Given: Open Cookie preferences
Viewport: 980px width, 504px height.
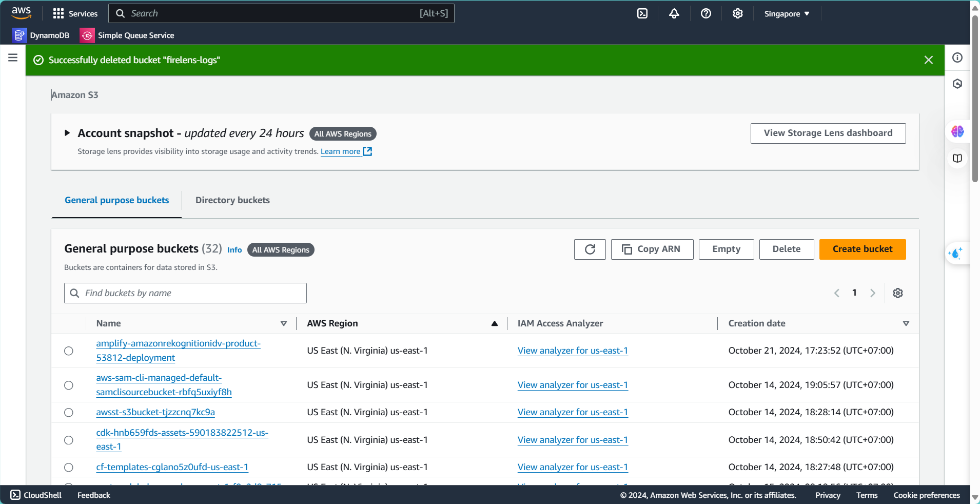Looking at the screenshot, I should 927,495.
